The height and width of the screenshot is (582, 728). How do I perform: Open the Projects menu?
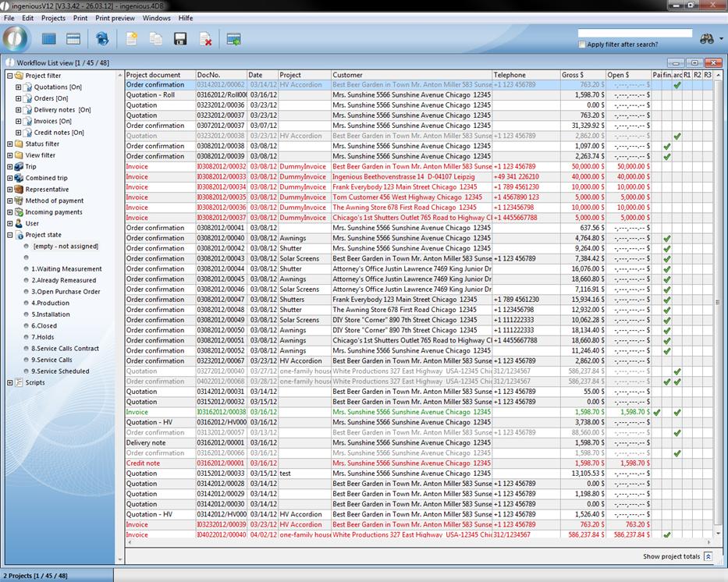tap(53, 17)
